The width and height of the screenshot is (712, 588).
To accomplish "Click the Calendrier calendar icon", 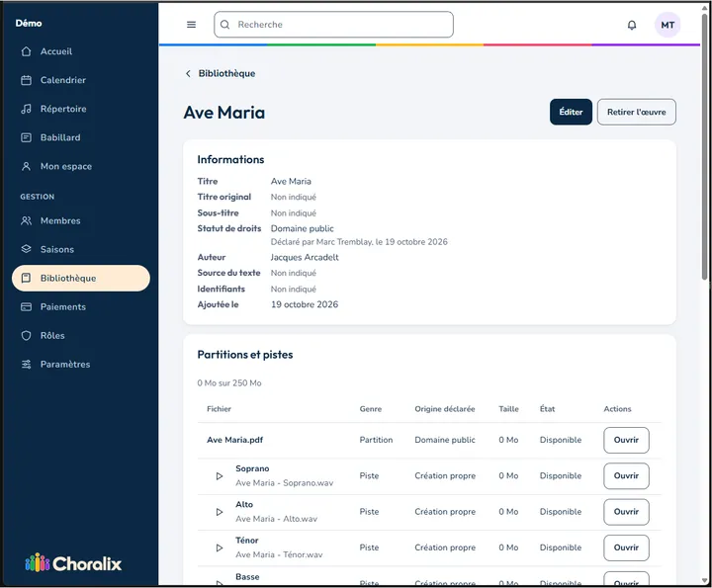I will (x=27, y=80).
